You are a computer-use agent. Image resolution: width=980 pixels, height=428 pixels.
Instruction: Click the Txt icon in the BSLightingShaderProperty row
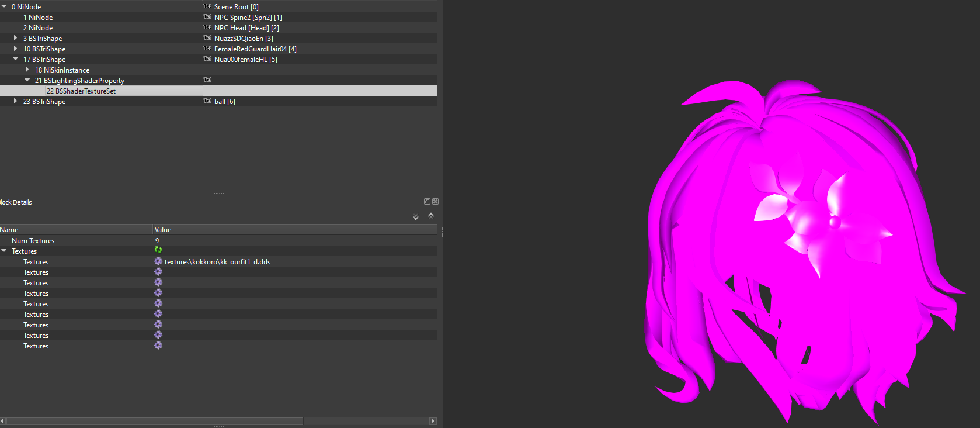click(x=207, y=80)
